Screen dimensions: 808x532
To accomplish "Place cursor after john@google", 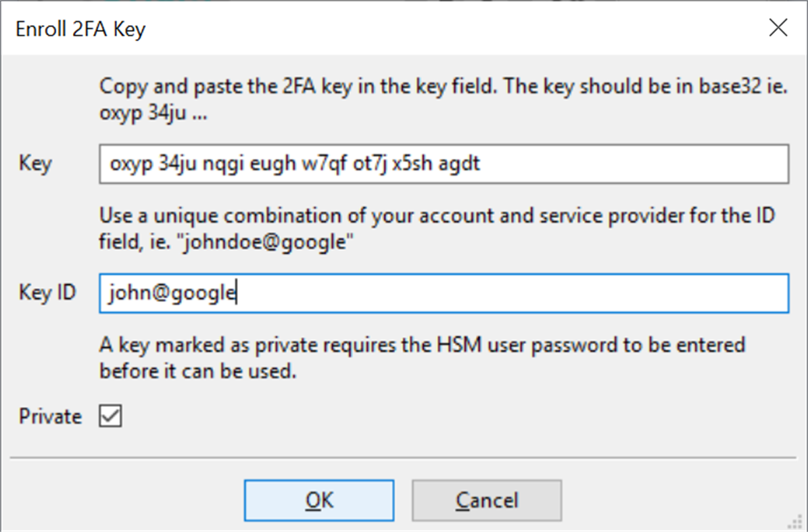I will point(235,292).
